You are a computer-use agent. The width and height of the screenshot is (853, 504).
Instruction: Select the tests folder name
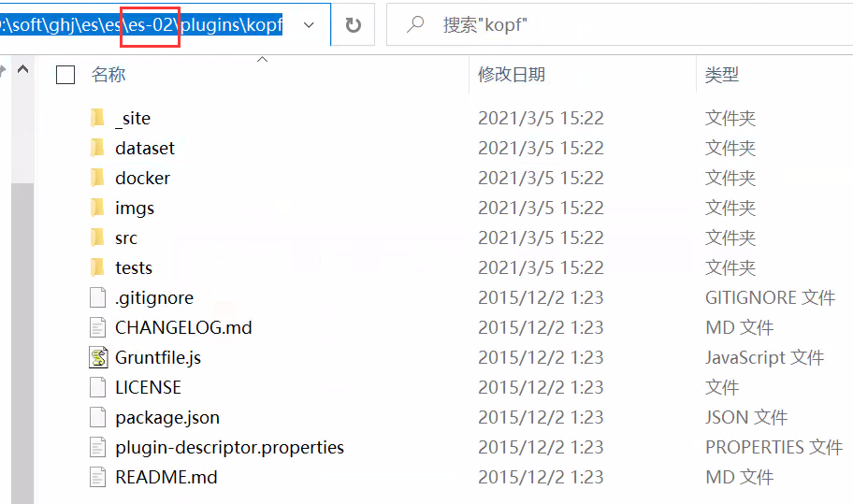[134, 267]
